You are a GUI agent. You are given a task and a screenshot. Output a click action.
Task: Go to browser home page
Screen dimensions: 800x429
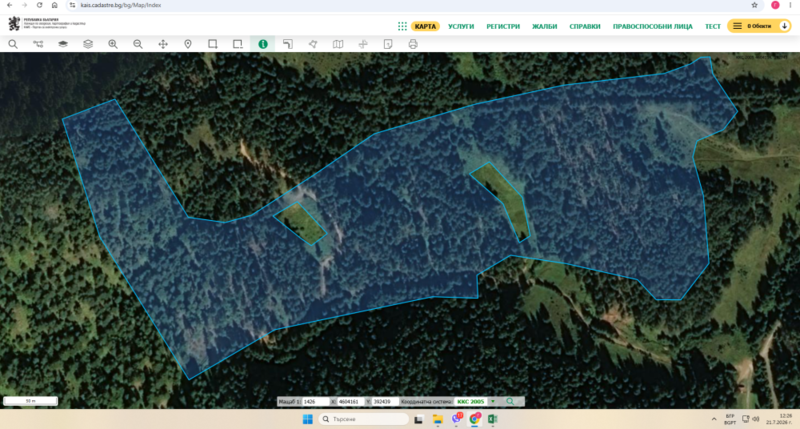55,5
